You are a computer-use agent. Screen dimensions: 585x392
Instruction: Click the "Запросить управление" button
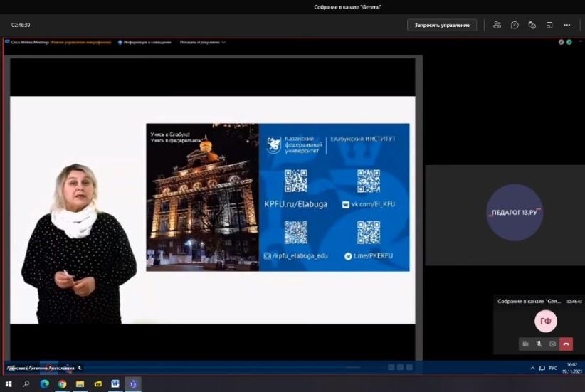(442, 25)
